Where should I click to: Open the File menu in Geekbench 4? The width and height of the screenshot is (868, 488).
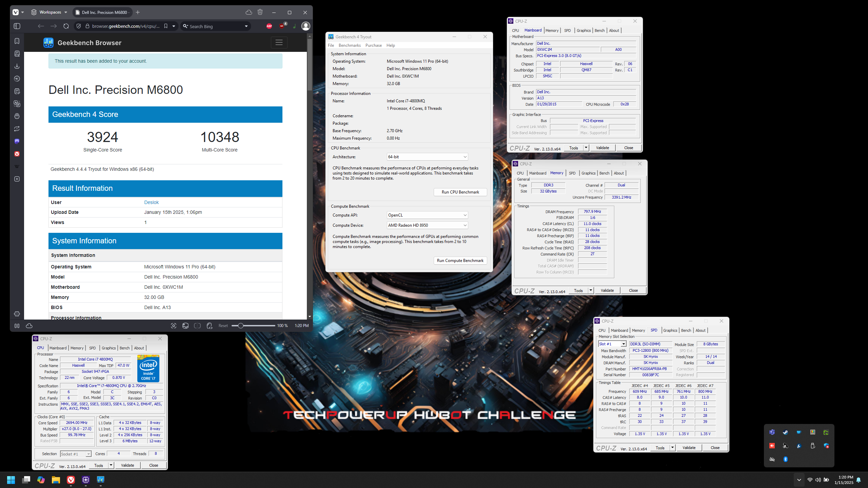click(331, 45)
